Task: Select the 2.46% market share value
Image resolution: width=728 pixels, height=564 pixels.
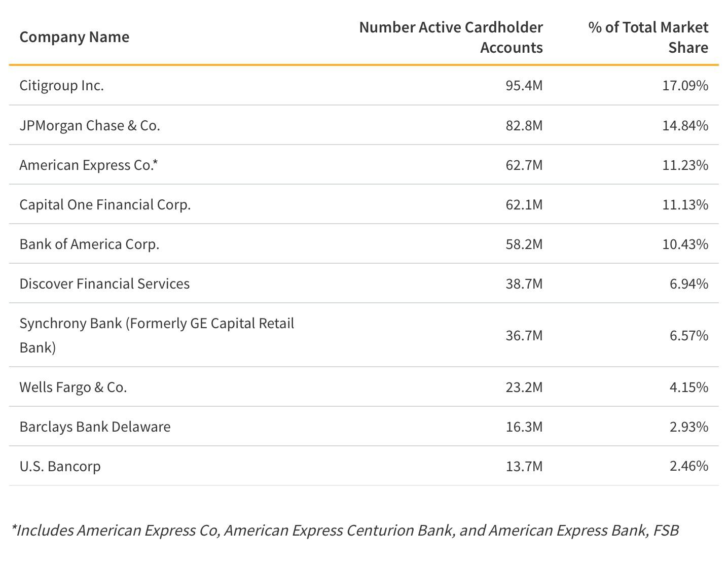Action: tap(688, 466)
